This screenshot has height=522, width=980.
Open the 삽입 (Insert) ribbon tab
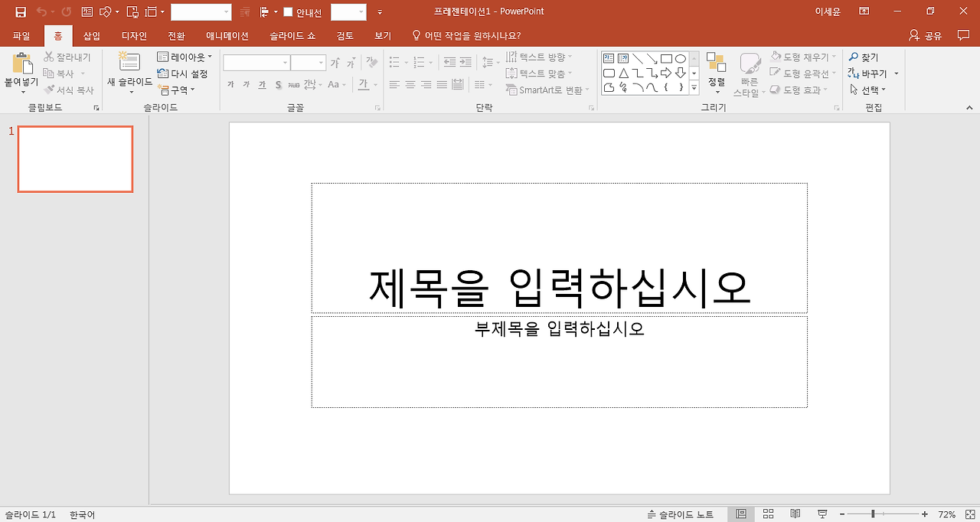pos(92,36)
